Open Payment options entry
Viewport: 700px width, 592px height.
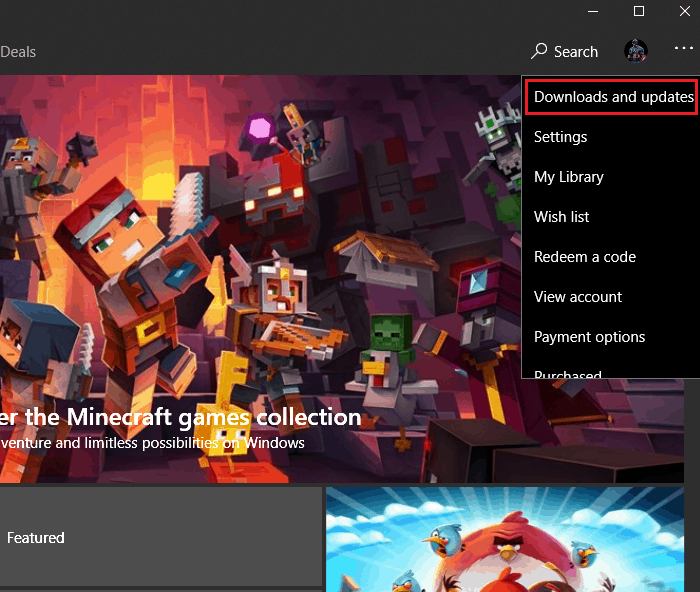[611, 337]
